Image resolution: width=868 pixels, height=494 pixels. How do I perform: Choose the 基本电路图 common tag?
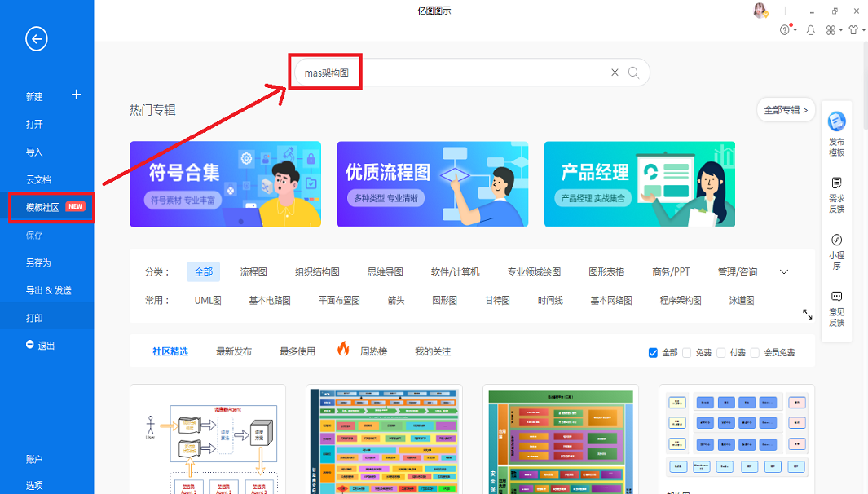(270, 300)
